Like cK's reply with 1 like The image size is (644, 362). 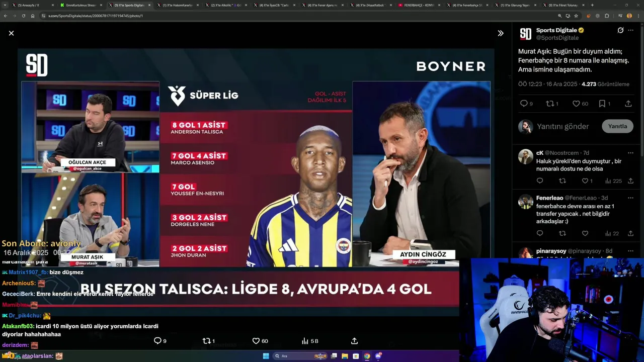pos(587,181)
